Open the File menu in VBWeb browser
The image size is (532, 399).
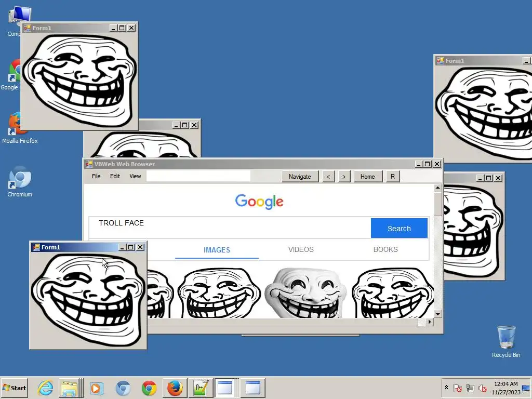tap(96, 176)
